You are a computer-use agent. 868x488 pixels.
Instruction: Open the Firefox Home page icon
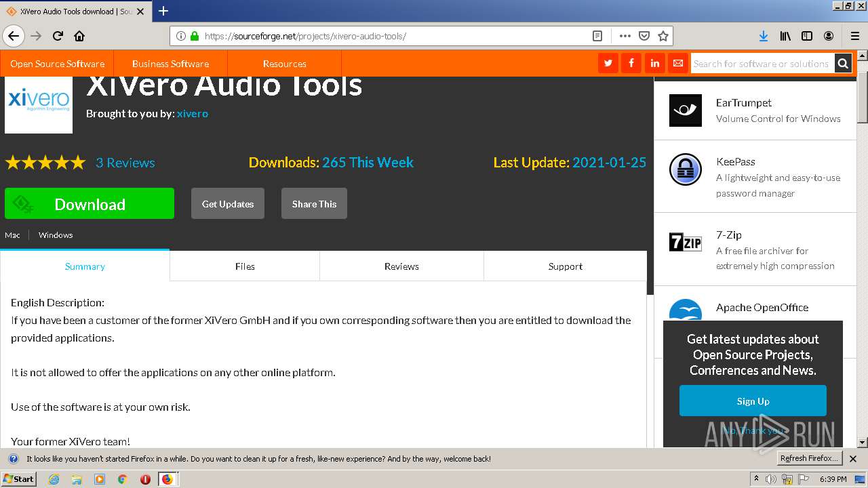[x=79, y=36]
